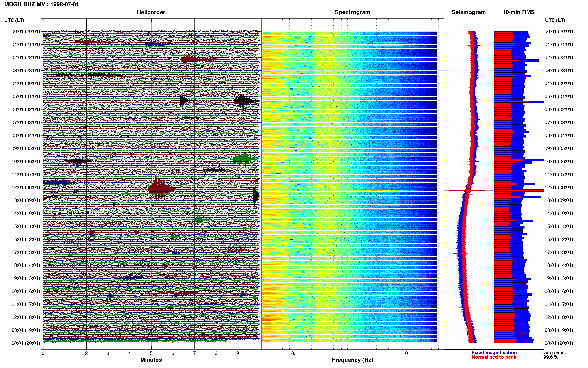Click "02:01 (22:01)" label beside the Helicorder
Image resolution: width=588 pixels, height=368 pixels.
point(26,57)
